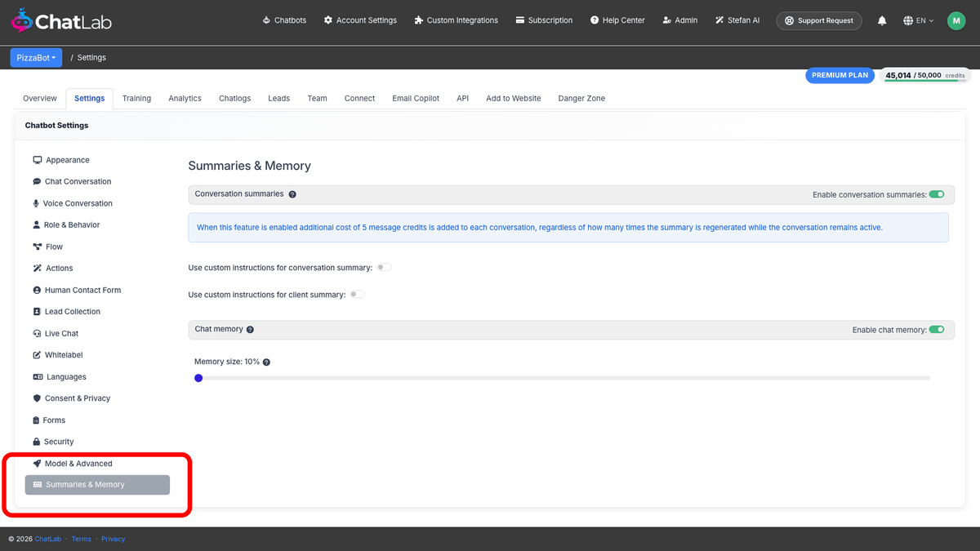
Task: Open the Danger Zone tab
Action: click(x=581, y=98)
